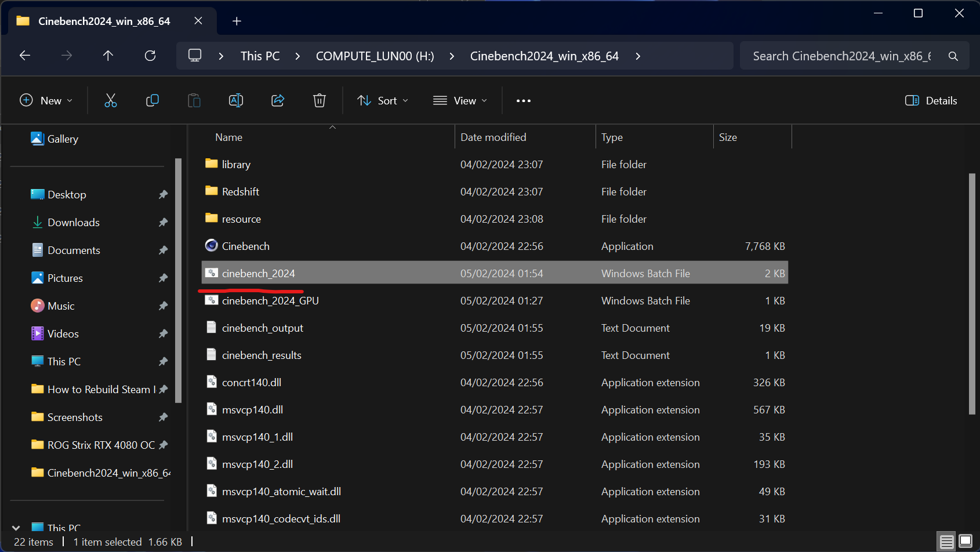This screenshot has height=552, width=980.
Task: Toggle the Details pane button
Action: 931,100
